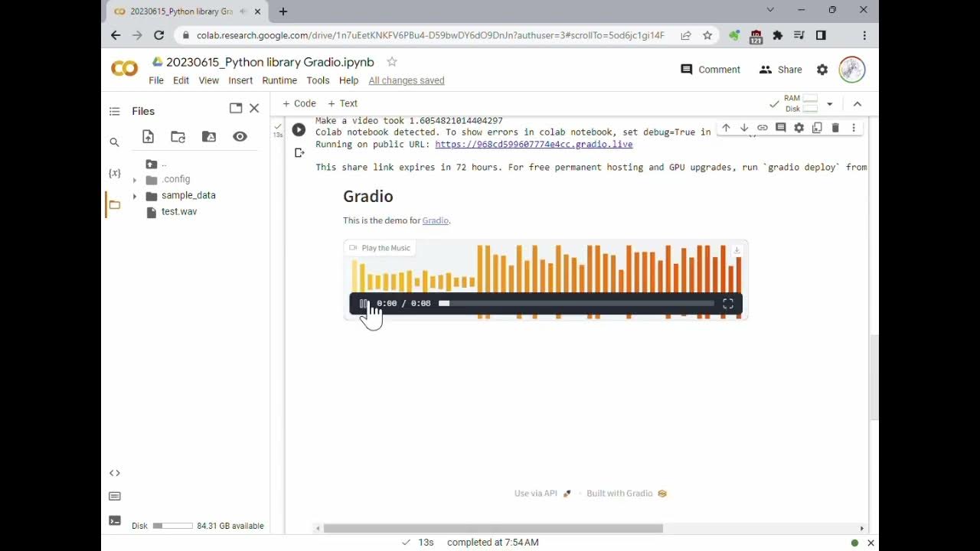Select the Files folder icon in sidebar
The height and width of the screenshot is (551, 980).
pyautogui.click(x=115, y=204)
